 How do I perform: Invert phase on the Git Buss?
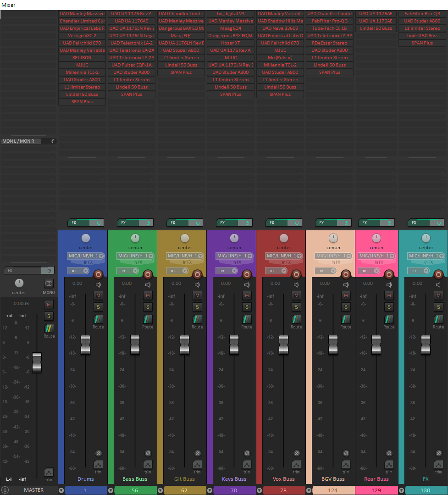coord(198,453)
